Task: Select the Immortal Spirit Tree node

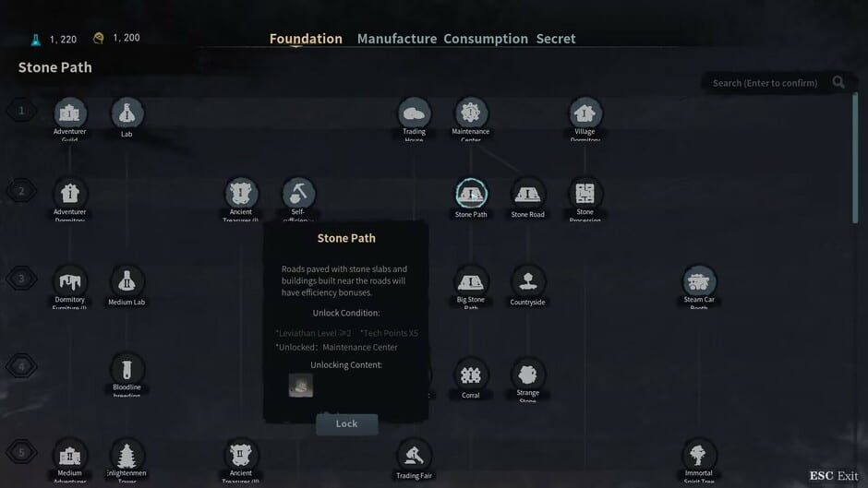Action: [699, 455]
